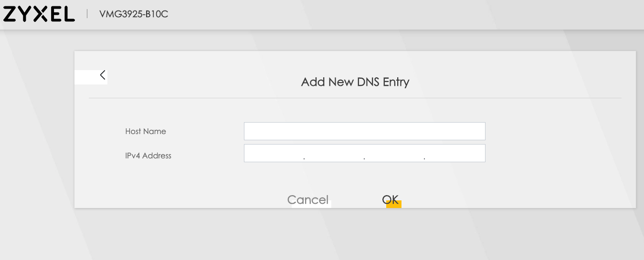Click the empty top header bar
Screen dimensions: 644x260
(406, 14)
